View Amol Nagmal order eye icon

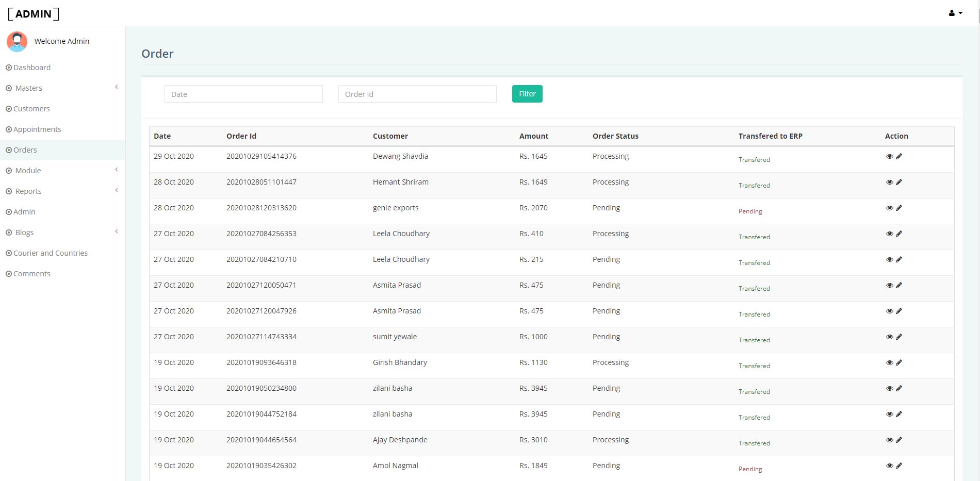889,466
